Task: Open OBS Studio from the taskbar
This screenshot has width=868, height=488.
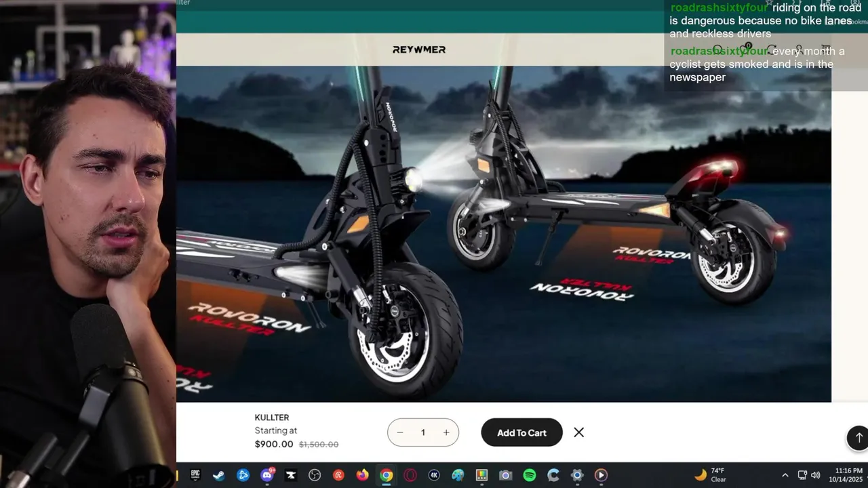Action: click(315, 475)
